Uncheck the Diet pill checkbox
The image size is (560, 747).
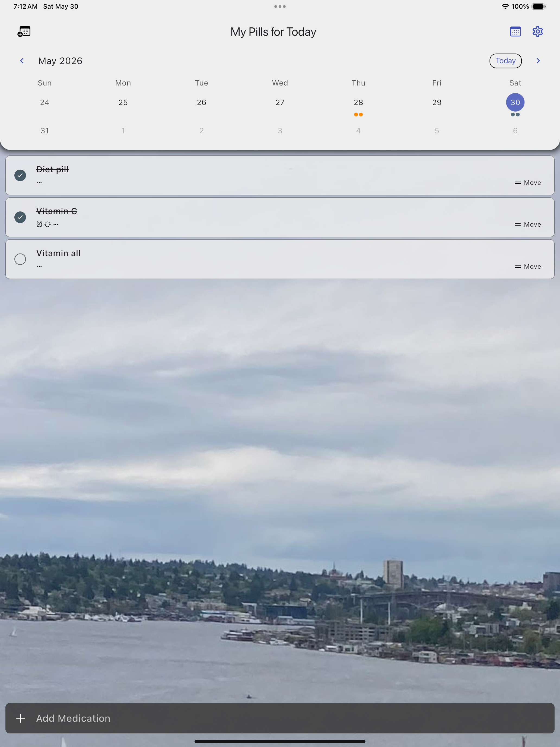pos(20,175)
